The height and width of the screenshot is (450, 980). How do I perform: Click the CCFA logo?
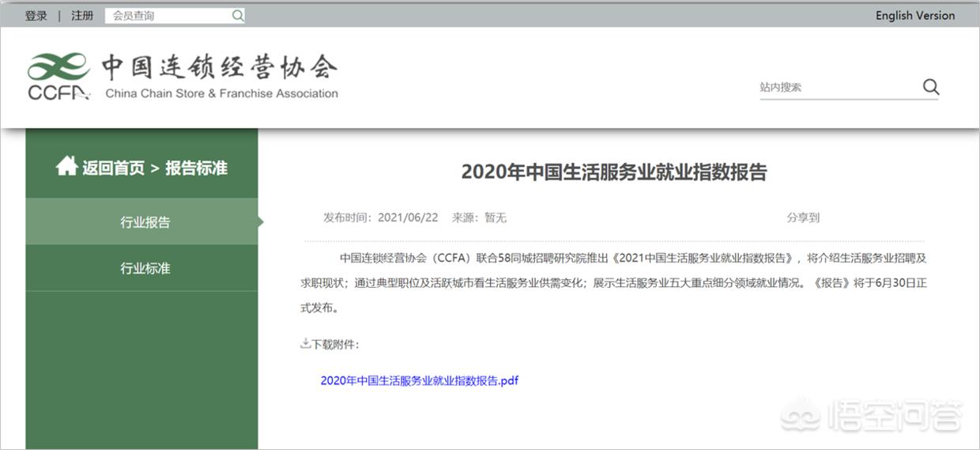click(x=58, y=77)
